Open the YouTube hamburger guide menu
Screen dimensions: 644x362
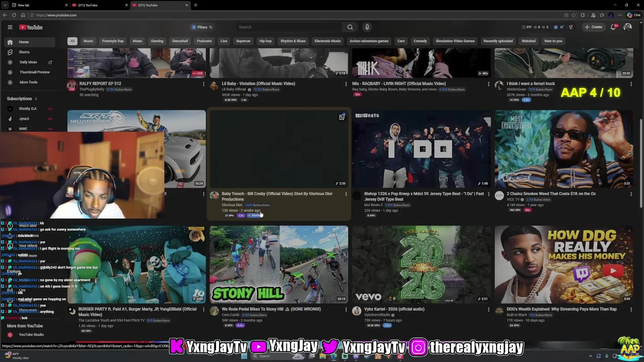tap(10, 27)
